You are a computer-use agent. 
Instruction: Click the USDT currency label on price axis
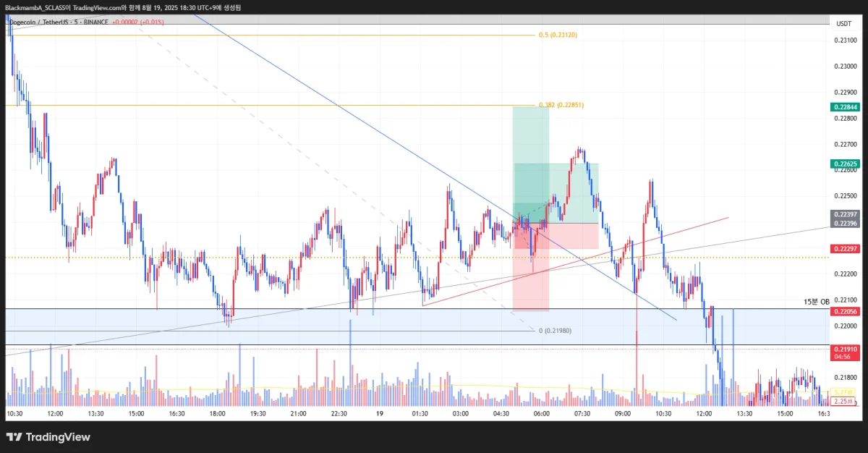tap(843, 24)
